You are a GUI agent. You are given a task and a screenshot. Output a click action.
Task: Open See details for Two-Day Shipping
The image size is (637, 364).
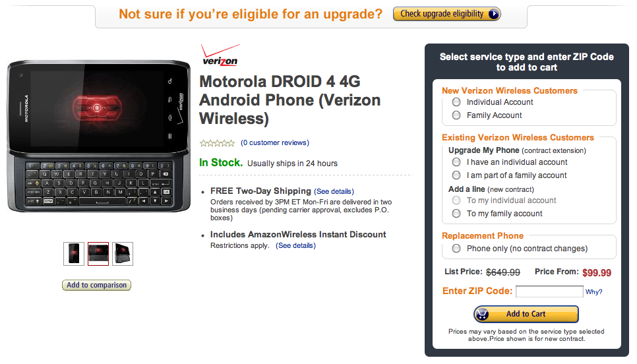pos(334,191)
